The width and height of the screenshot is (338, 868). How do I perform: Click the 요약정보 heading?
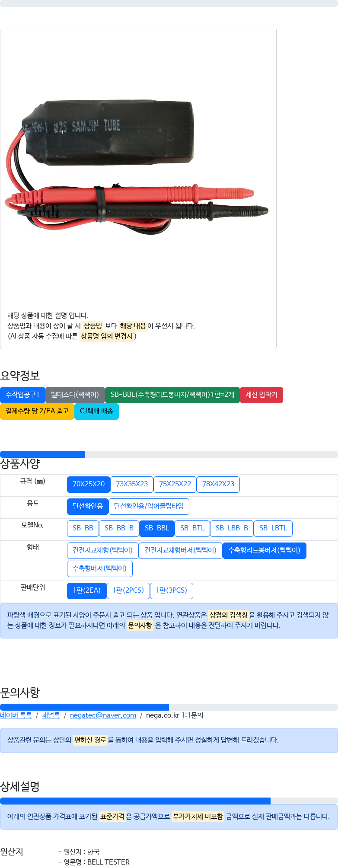click(x=20, y=375)
